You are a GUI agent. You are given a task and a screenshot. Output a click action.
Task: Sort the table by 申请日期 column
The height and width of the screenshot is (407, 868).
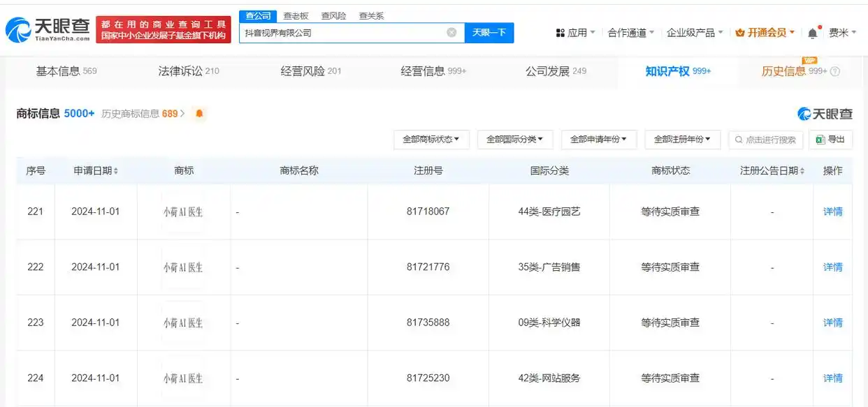point(117,170)
